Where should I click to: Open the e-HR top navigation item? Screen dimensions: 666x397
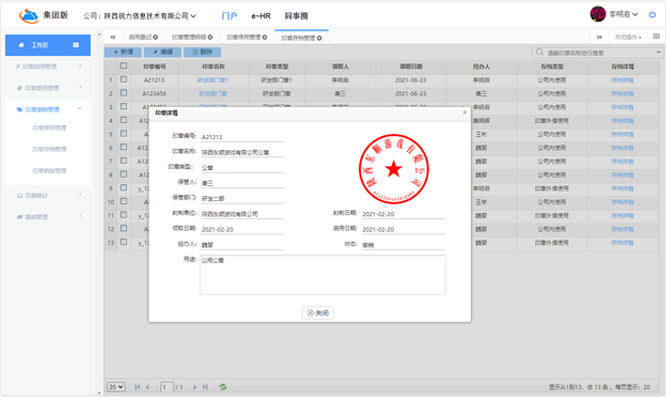(x=261, y=16)
